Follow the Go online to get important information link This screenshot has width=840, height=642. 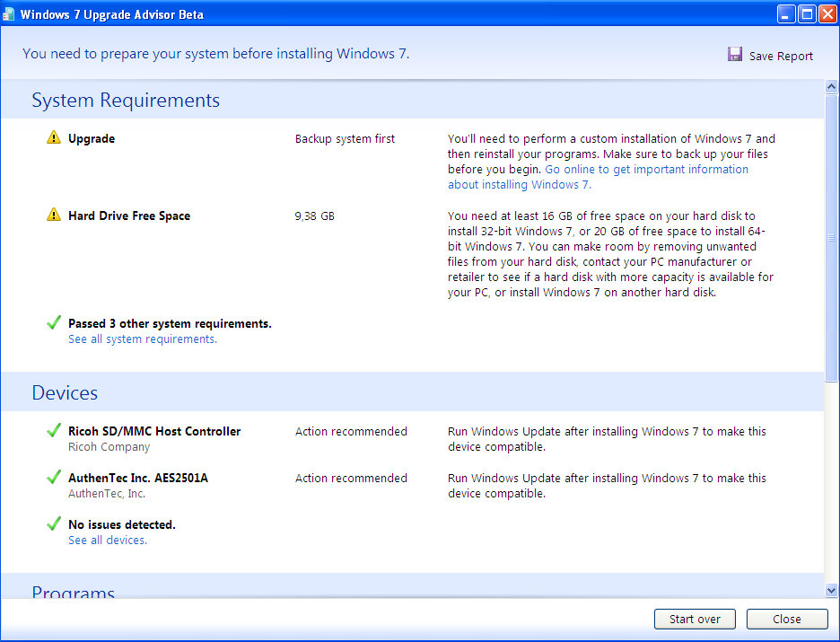pyautogui.click(x=598, y=177)
